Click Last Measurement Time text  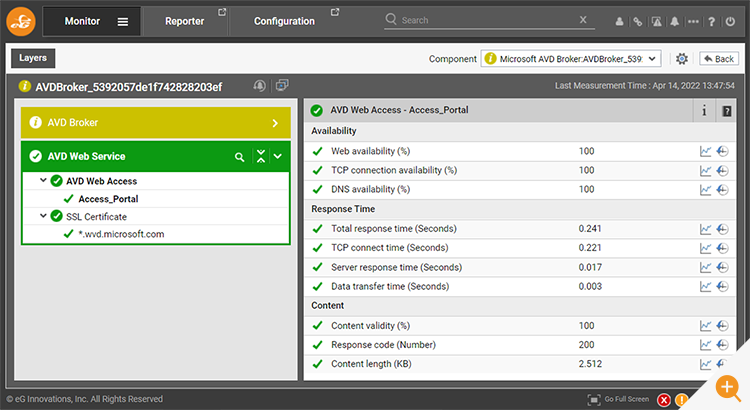click(x=644, y=86)
